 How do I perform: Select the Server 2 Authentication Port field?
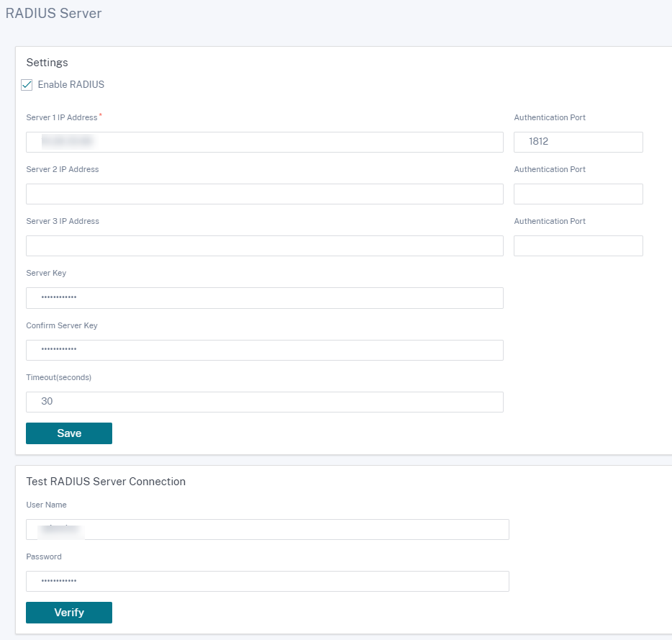coord(578,194)
